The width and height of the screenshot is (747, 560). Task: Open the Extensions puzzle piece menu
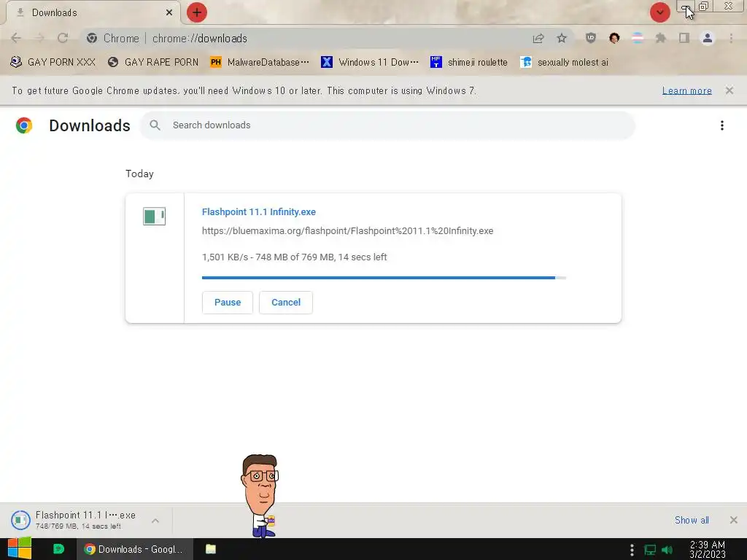click(661, 38)
